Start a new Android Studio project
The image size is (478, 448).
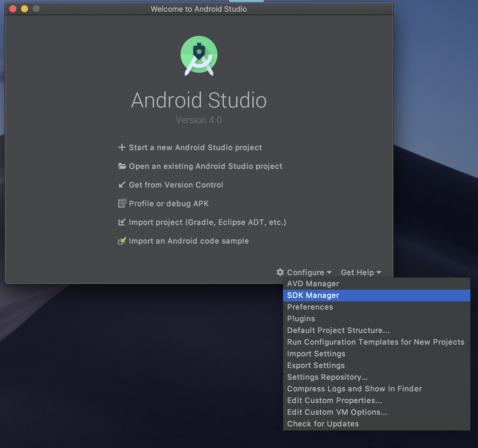pos(195,147)
